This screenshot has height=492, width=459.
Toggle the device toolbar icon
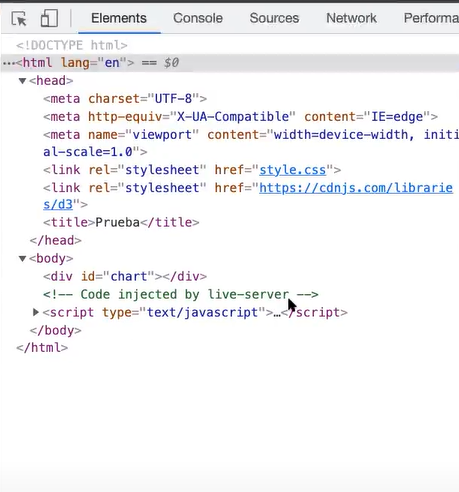pyautogui.click(x=49, y=18)
